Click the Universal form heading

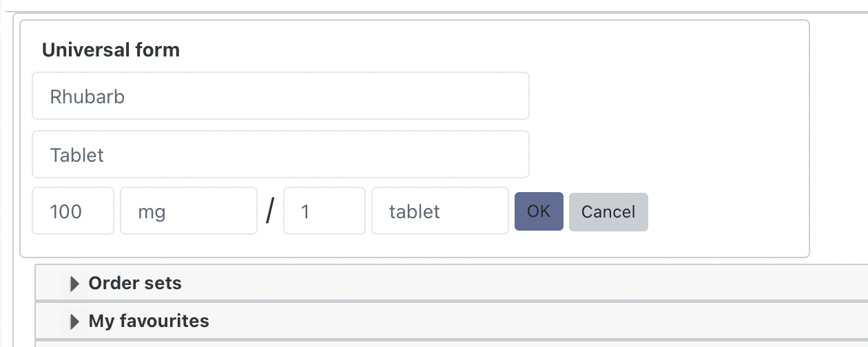click(111, 50)
